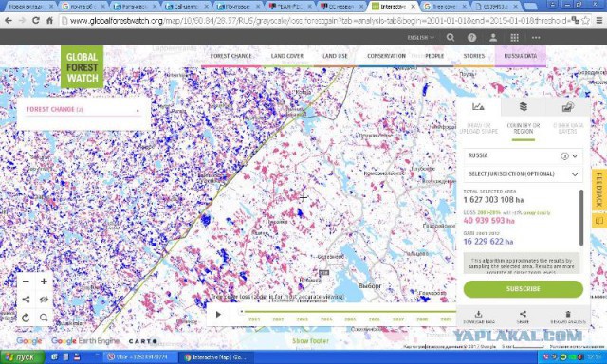Screen dimensions: 607x364
Task: Open the ENGLISH language dropdown
Action: [420, 38]
